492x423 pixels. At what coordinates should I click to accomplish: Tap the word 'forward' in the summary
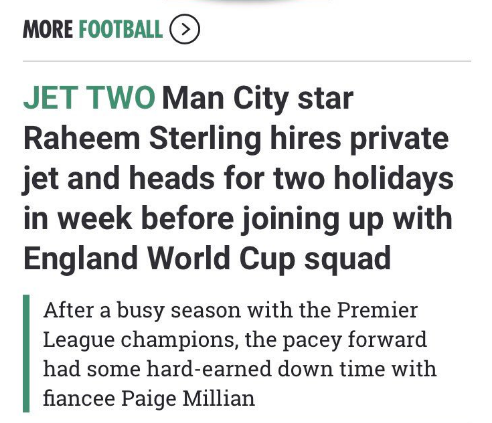coord(387,340)
